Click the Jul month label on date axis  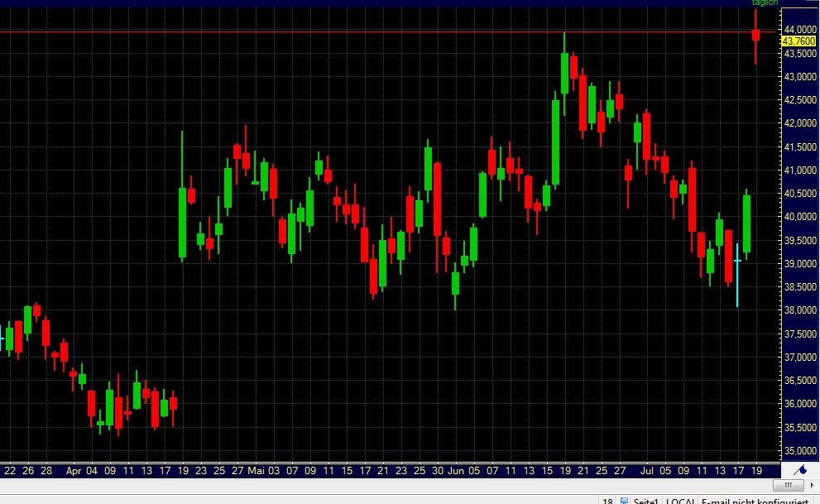click(647, 471)
